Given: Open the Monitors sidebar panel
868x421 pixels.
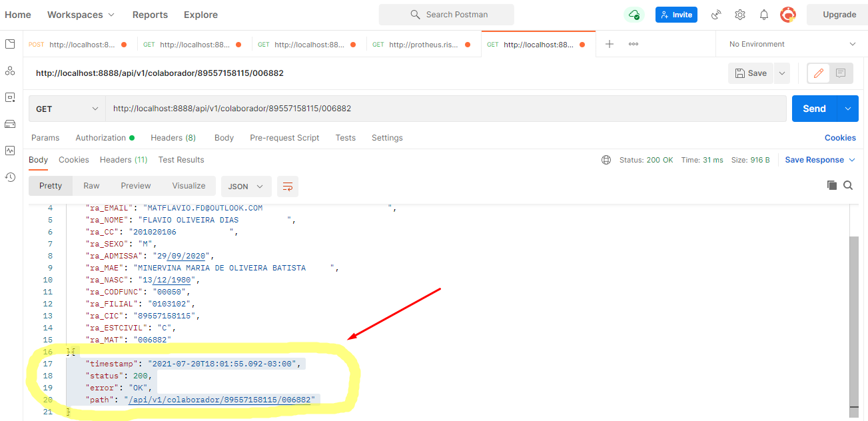Looking at the screenshot, I should [x=9, y=150].
